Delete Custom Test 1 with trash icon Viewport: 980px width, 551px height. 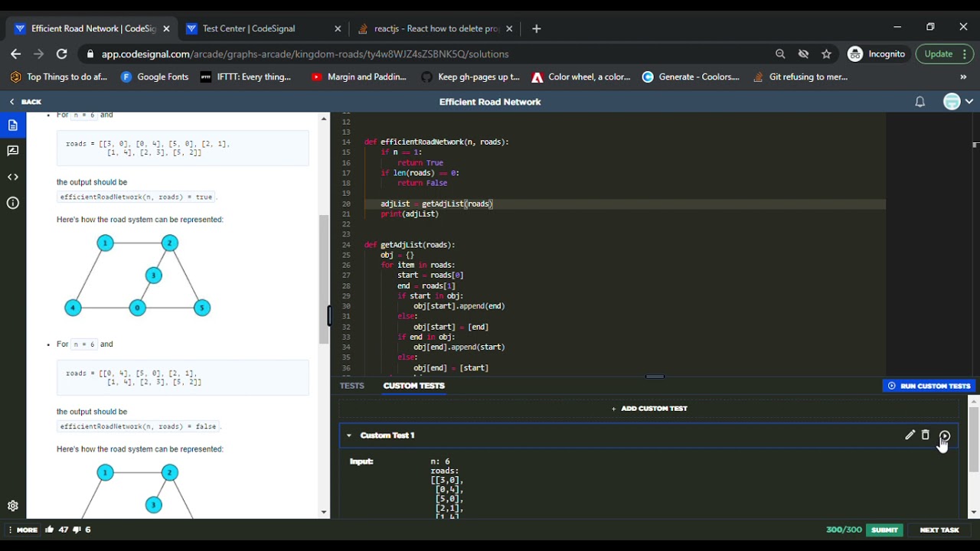[926, 435]
